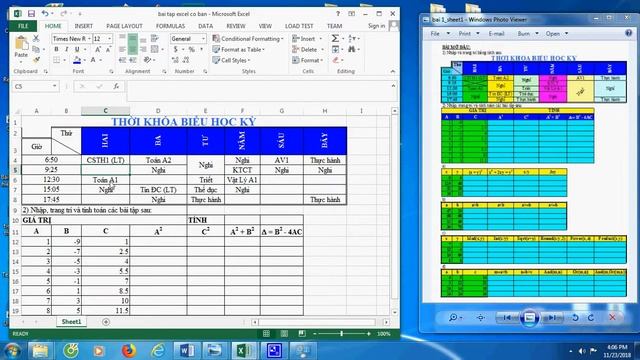Screen dimensions: 640x360
Task: Switch to the DATA tab
Action: coord(205,26)
